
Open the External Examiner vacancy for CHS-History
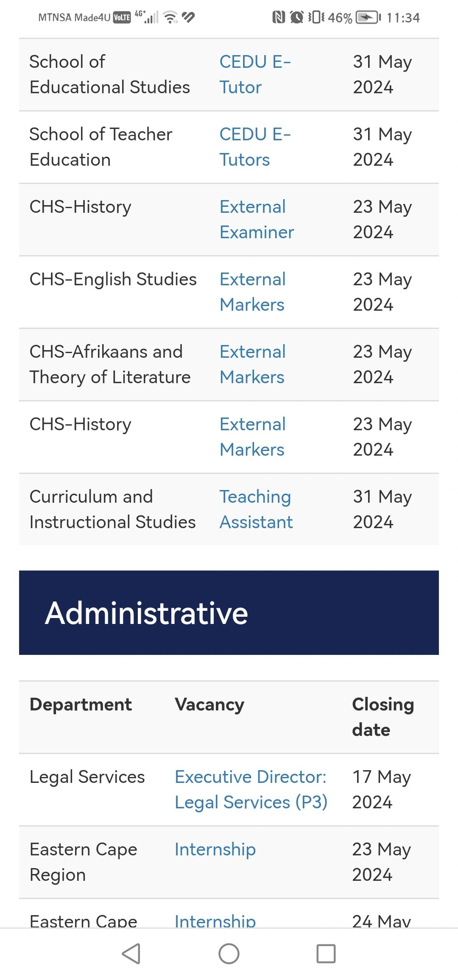click(x=257, y=220)
